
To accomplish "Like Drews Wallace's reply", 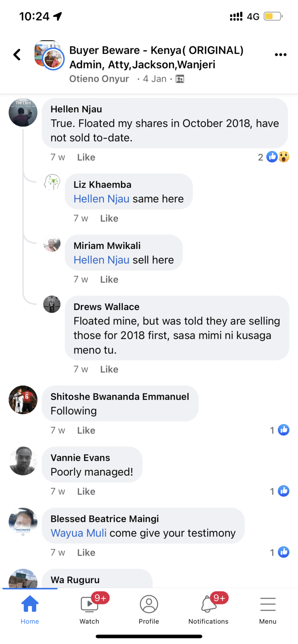I will pos(109,369).
